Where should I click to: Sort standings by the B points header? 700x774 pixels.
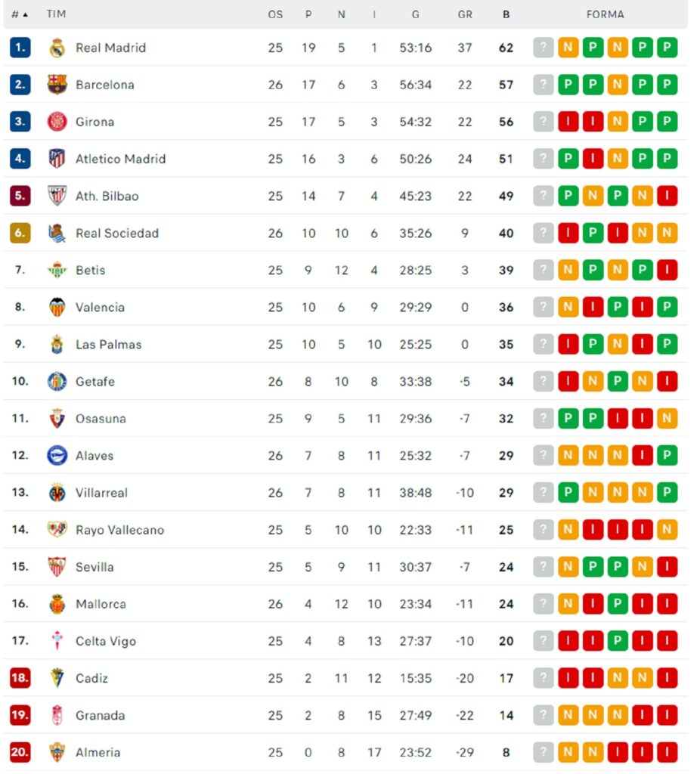[x=506, y=15]
